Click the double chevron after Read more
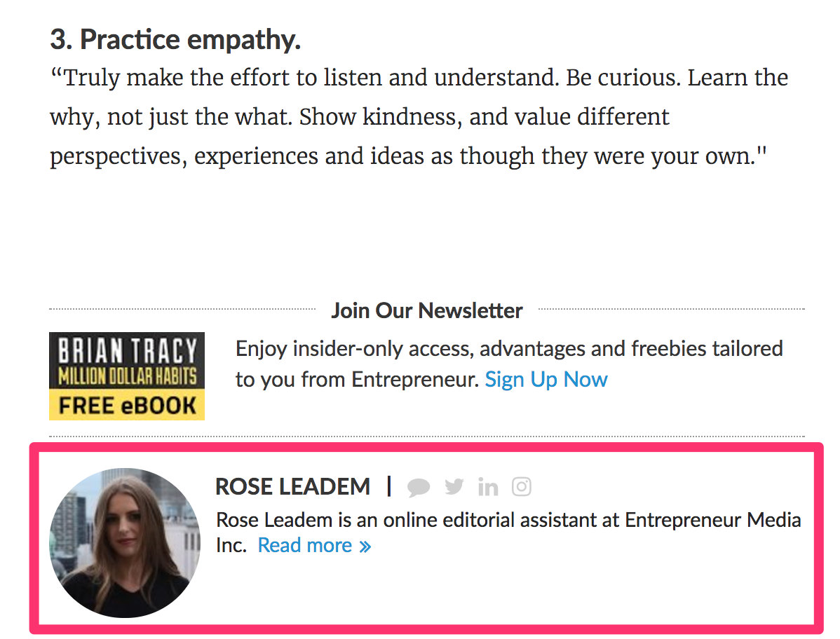 (365, 546)
